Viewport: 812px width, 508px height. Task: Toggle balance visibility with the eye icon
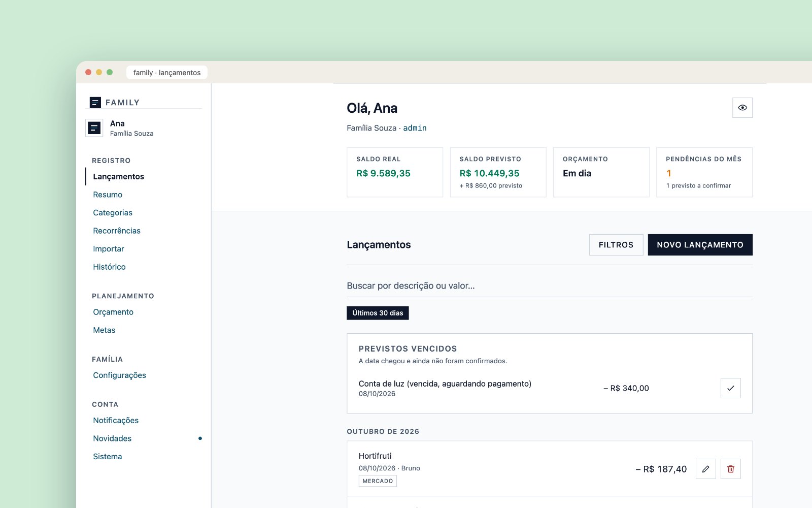[742, 108]
